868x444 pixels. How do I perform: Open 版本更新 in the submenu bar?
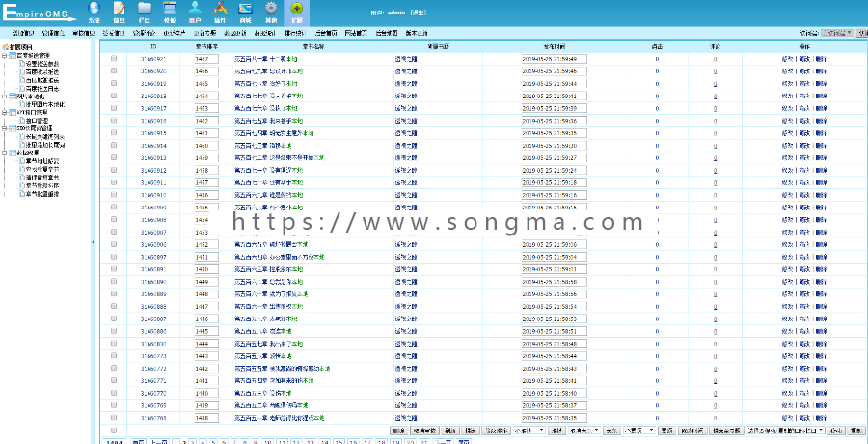tap(417, 33)
